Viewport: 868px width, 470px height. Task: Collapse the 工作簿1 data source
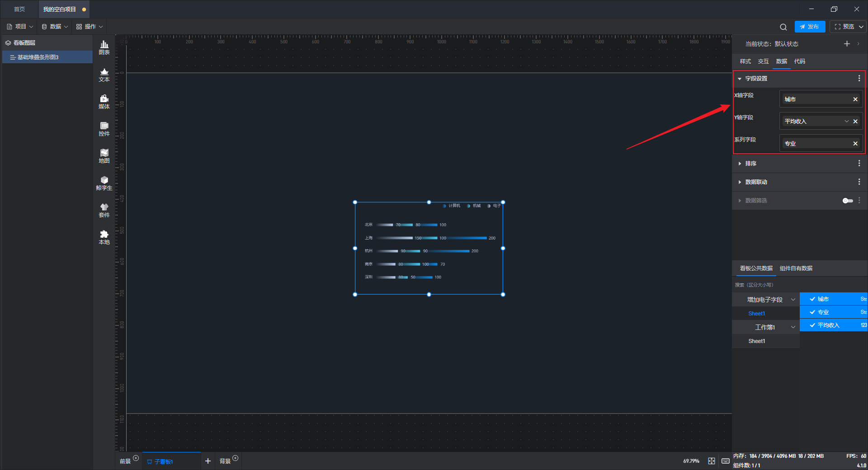[793, 327]
